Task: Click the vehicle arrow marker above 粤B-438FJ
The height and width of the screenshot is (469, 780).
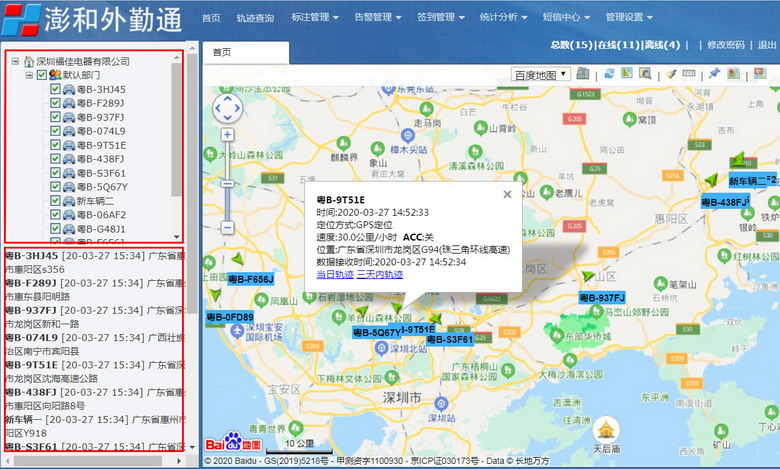Action: [x=711, y=180]
